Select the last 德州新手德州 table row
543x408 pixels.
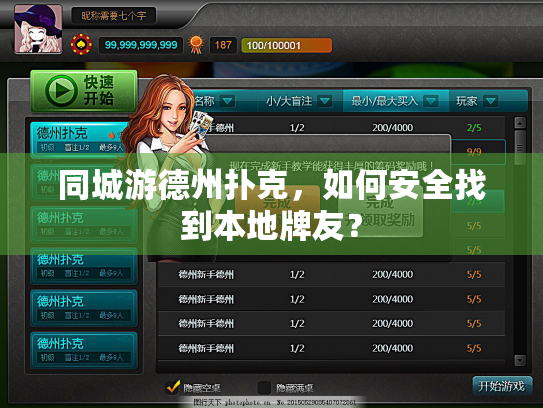tap(331, 348)
